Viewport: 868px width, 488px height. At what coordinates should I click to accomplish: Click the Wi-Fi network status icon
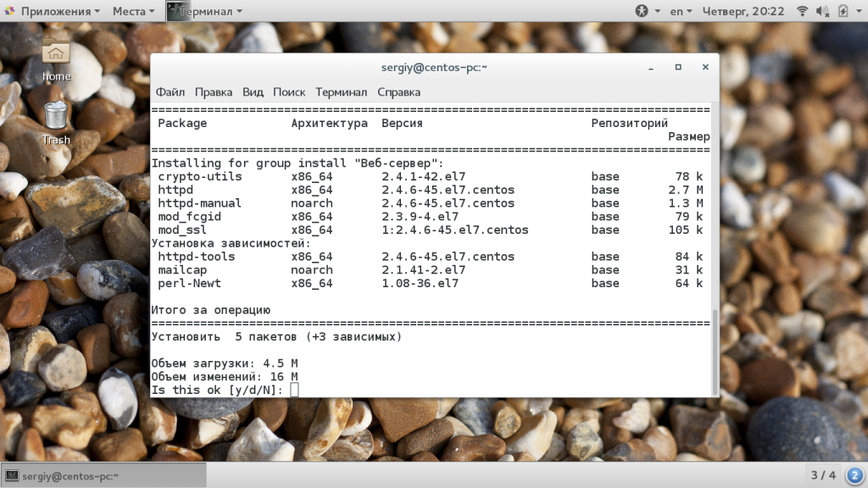point(802,11)
